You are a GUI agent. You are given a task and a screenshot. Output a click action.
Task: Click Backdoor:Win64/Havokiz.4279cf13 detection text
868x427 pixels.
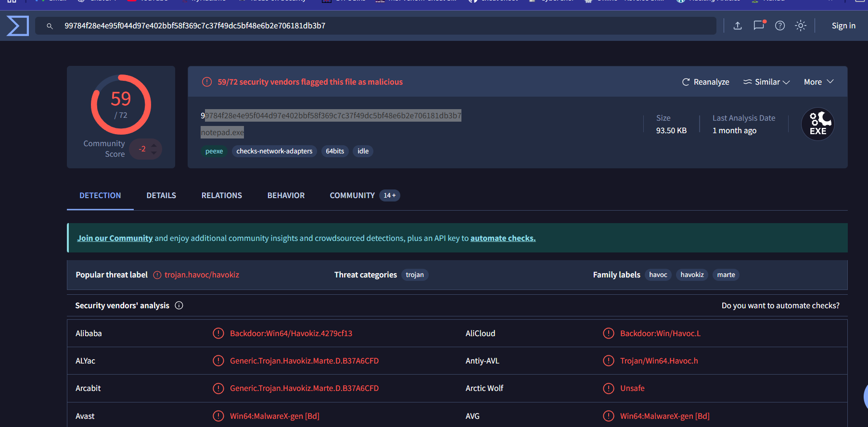pos(291,333)
